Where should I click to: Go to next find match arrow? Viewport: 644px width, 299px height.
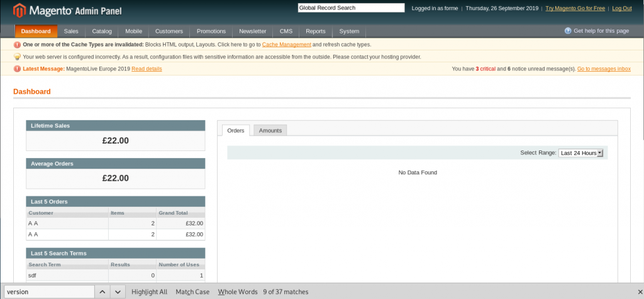[x=118, y=292]
